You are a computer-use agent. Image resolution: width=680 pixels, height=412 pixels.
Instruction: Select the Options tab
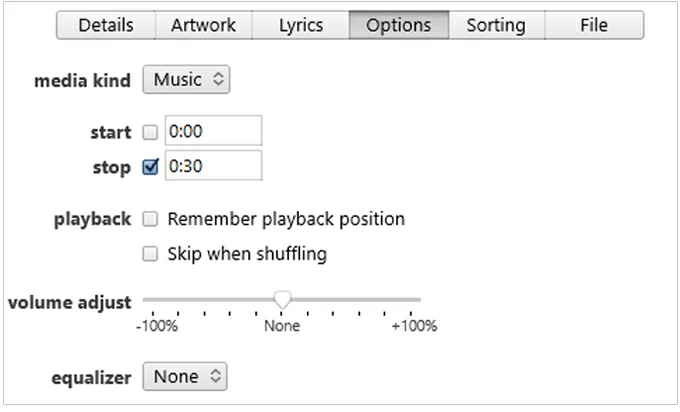tap(398, 25)
